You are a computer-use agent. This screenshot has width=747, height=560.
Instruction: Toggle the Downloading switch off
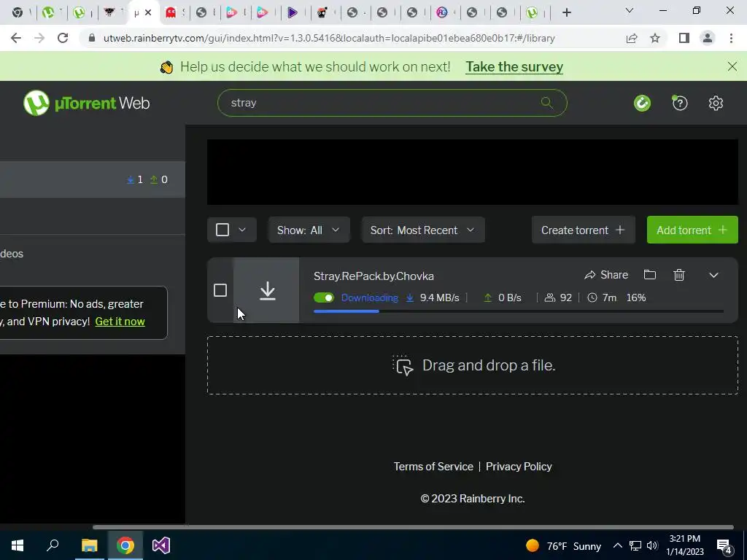pos(324,297)
